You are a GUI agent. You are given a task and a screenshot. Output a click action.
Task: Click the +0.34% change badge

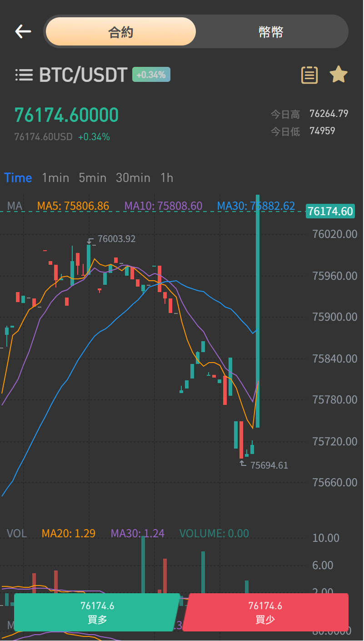[151, 75]
